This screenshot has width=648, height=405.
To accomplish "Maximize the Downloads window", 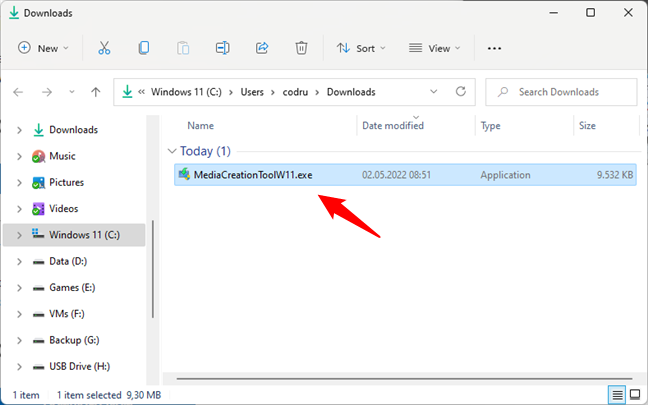I will pos(591,13).
